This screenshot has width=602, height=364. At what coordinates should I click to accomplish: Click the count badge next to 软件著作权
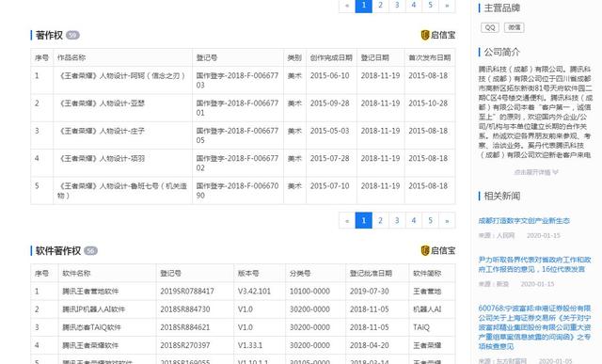pos(90,251)
